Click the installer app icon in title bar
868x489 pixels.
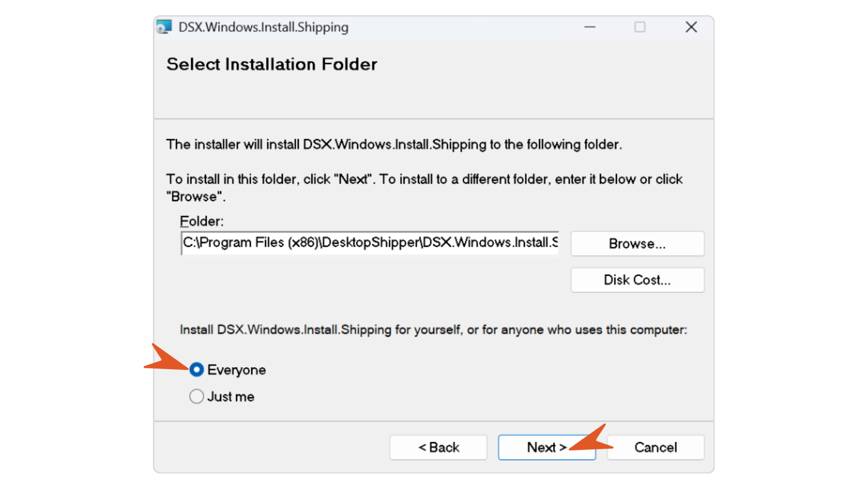(164, 27)
